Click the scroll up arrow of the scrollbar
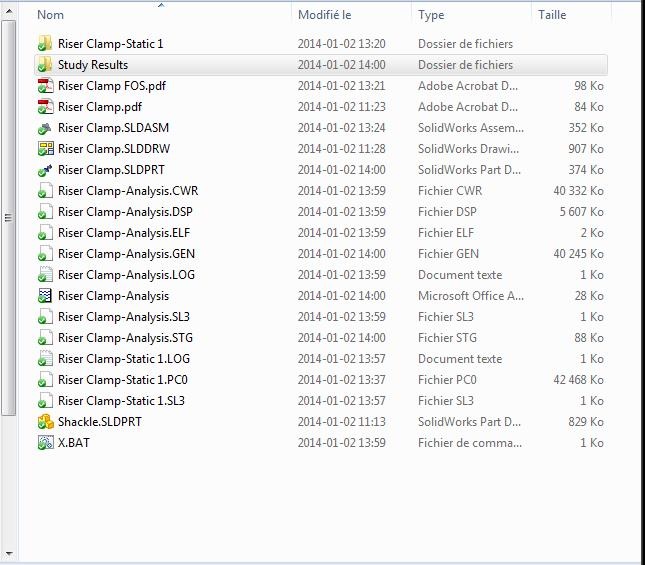The height and width of the screenshot is (565, 645). click(x=8, y=11)
